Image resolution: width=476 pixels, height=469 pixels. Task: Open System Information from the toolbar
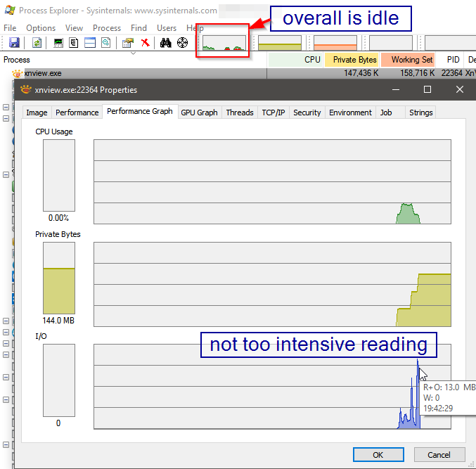[x=59, y=43]
